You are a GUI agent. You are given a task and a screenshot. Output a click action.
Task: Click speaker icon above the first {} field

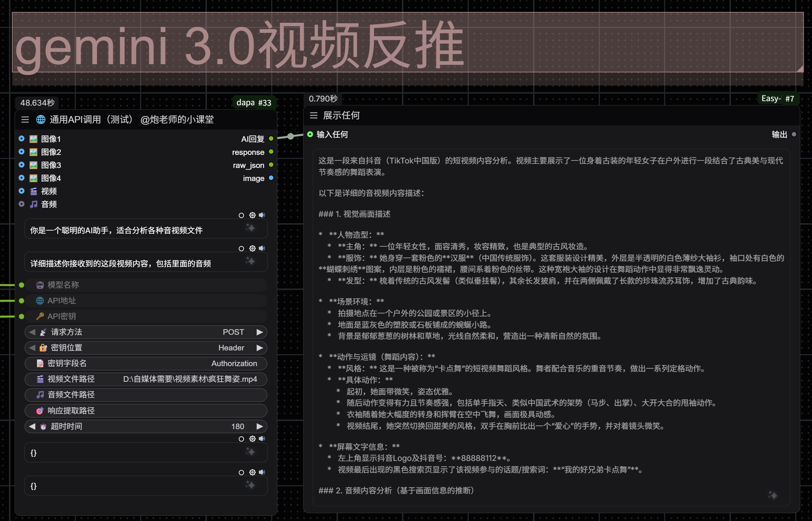(x=262, y=439)
